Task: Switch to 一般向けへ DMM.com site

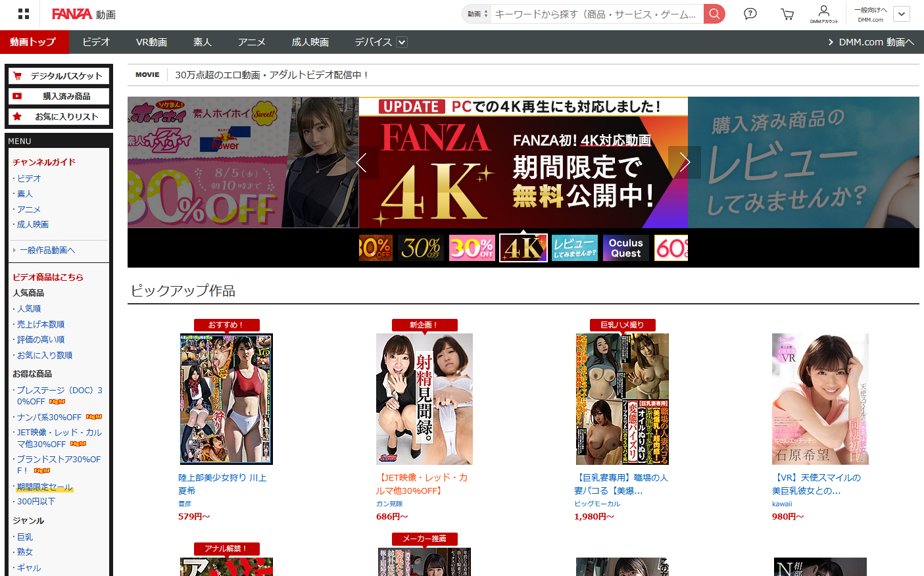Action: point(871,14)
